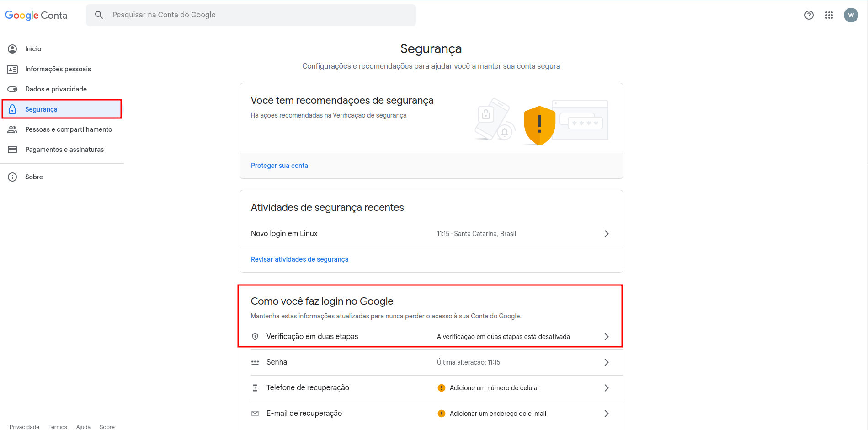868x430 pixels.
Task: Click the Pessoas e compartilhamento people icon
Action: pos(12,129)
